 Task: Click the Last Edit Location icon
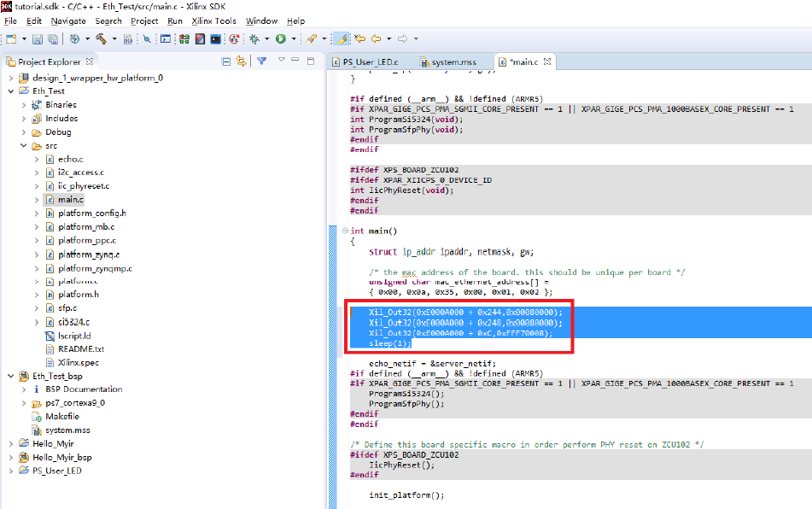(360, 38)
